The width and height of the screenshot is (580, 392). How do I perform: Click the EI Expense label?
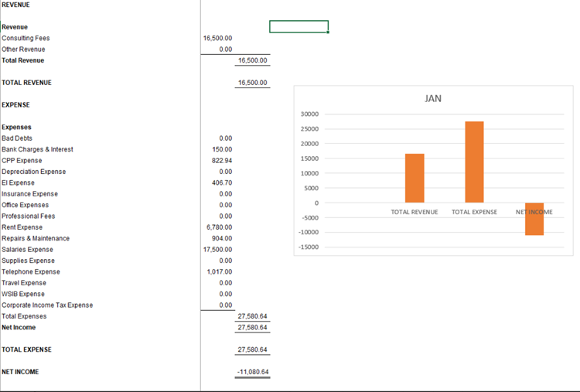[x=18, y=182]
